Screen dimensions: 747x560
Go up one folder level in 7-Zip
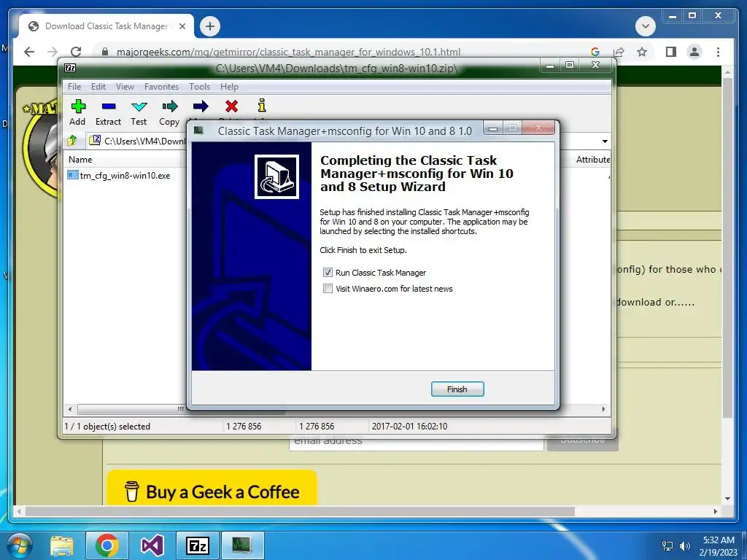pos(72,141)
